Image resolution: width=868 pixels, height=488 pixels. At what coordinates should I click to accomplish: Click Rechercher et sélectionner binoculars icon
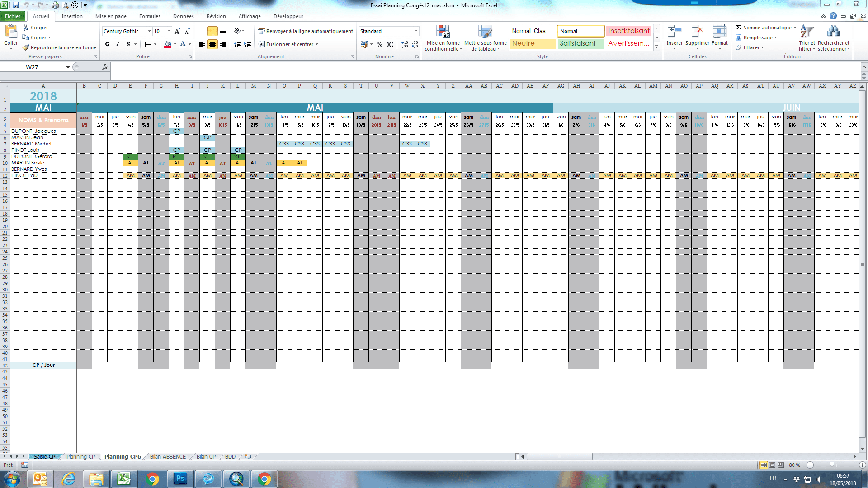click(x=833, y=32)
